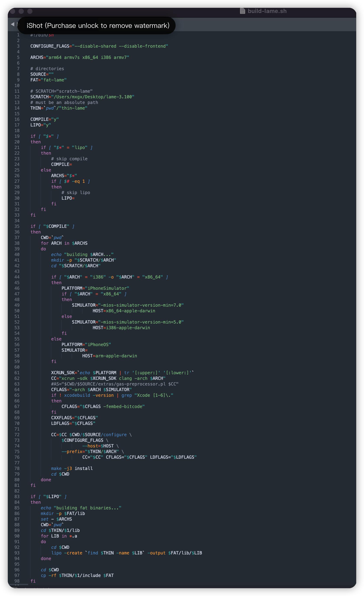The height and width of the screenshot is (596, 364).
Task: Click the CC="xcrun -sdk $XCRUN_SDK clang" line
Action: click(108, 378)
